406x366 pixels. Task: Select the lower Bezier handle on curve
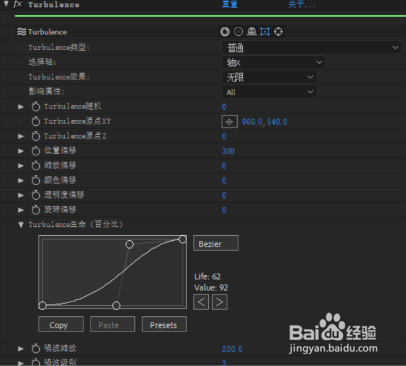tap(116, 305)
